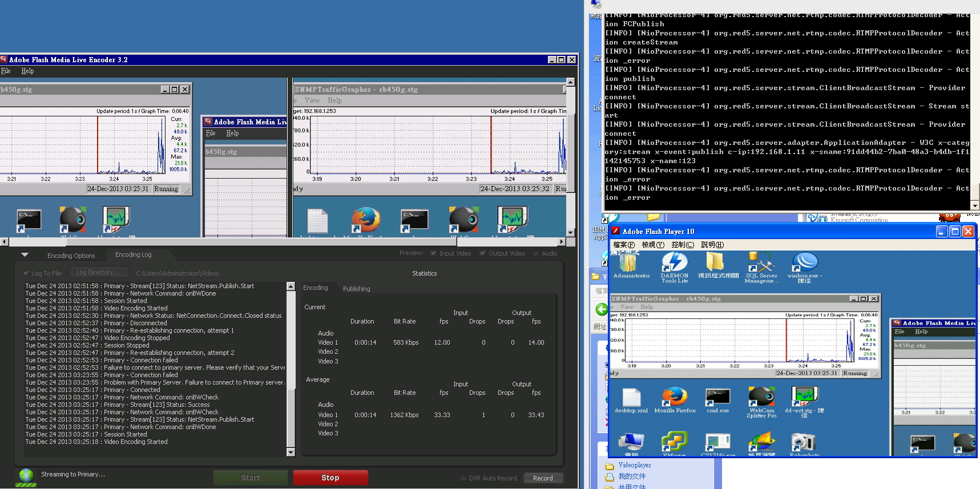Click current bit rate value 583 Kbps
980x489 pixels.
(406, 342)
